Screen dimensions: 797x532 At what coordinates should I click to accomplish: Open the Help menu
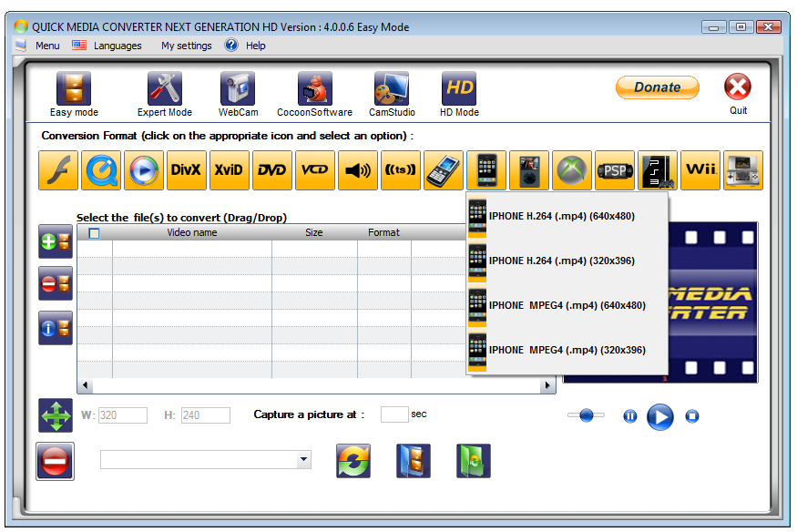tap(256, 46)
